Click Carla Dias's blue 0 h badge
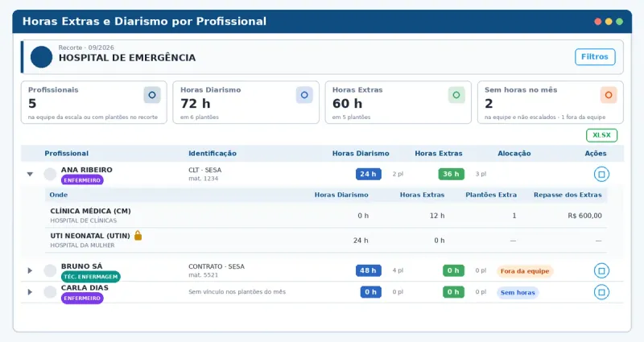644x342 pixels. coord(371,292)
